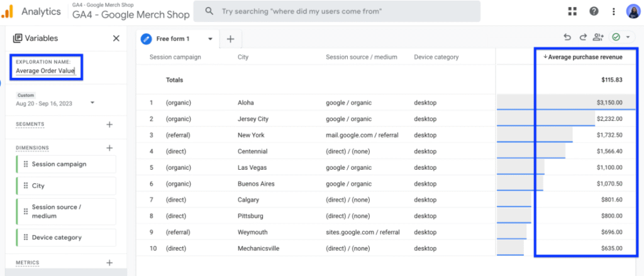Add a metric with plus icon
The image size is (644, 276).
point(109,262)
